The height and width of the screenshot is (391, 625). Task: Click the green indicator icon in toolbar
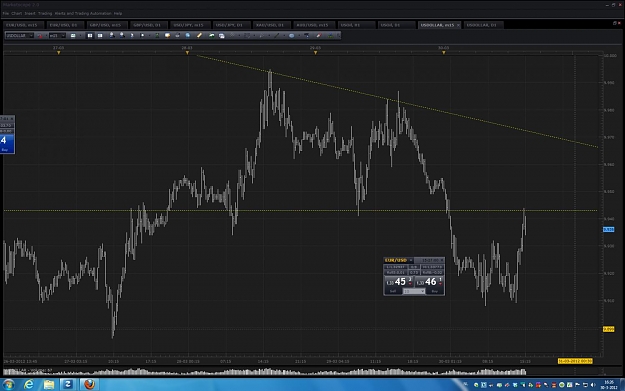[157, 35]
